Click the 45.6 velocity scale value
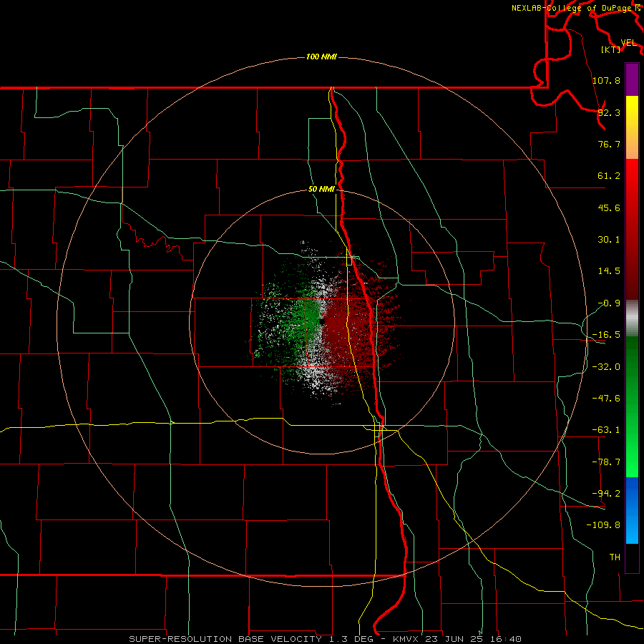Screen dimensions: 644x644 tap(609, 208)
